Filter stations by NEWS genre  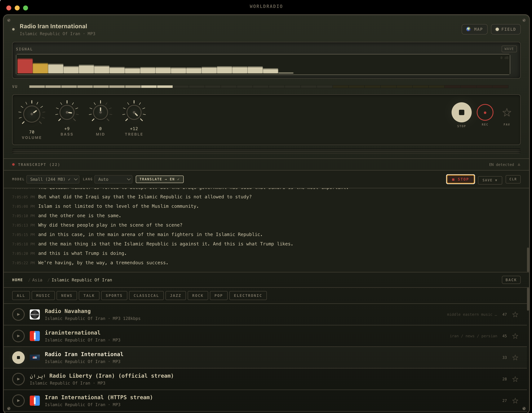tap(67, 295)
